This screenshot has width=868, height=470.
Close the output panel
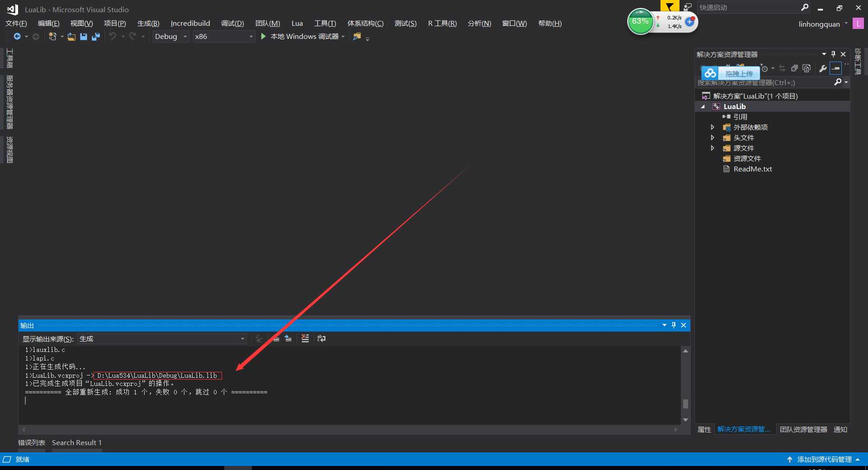(x=684, y=325)
